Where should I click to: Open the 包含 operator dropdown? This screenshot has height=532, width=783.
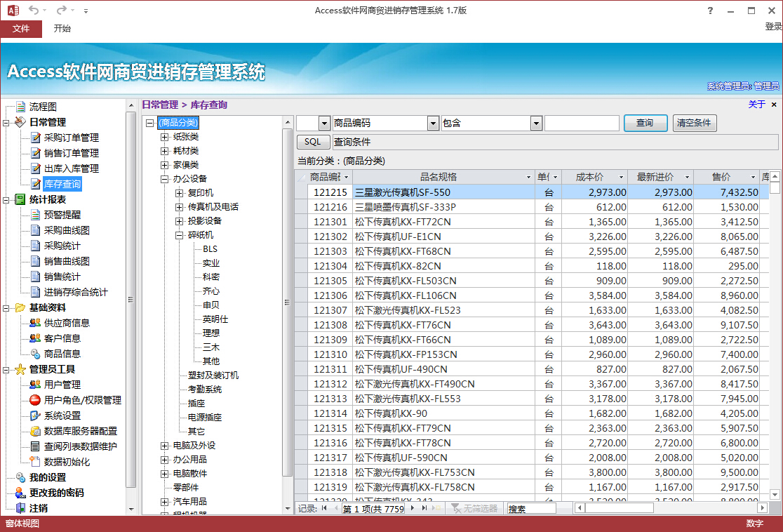point(536,123)
